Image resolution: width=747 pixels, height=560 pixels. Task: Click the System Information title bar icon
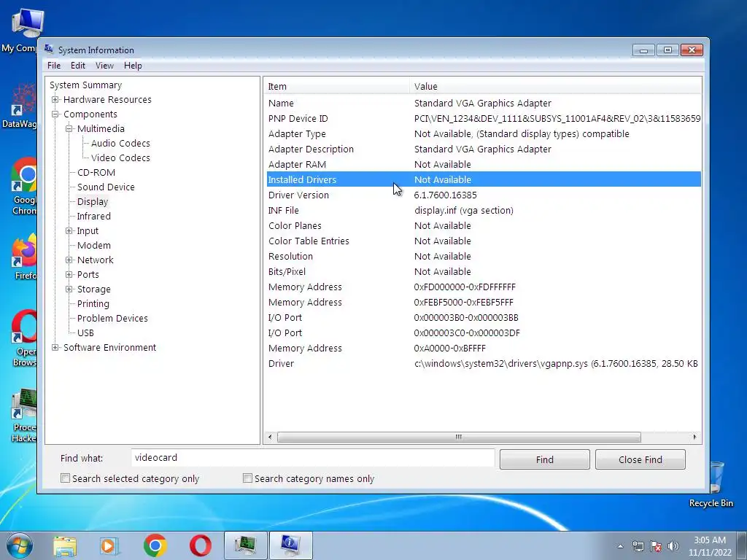point(49,49)
